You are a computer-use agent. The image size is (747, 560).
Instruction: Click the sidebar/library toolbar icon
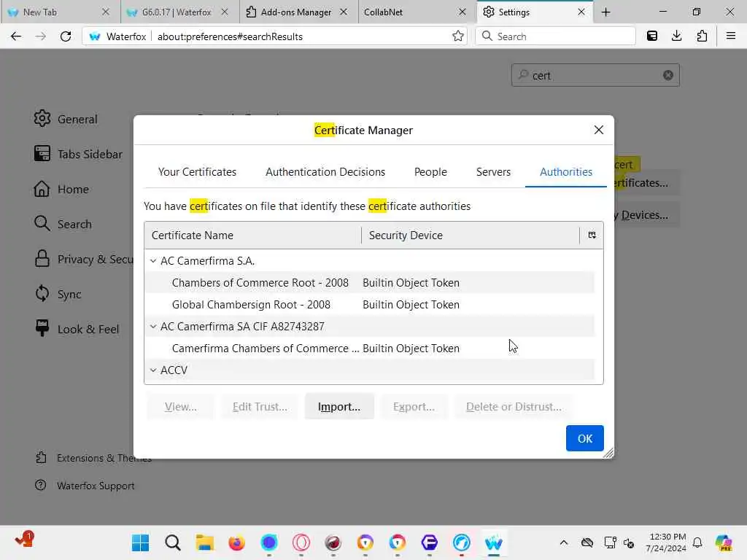pyautogui.click(x=651, y=36)
